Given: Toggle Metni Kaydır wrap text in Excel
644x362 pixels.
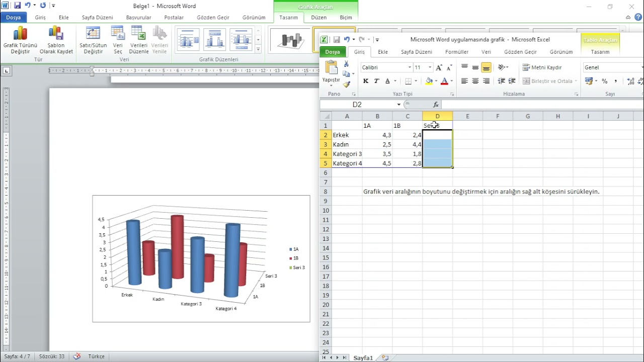Looking at the screenshot, I should (542, 67).
